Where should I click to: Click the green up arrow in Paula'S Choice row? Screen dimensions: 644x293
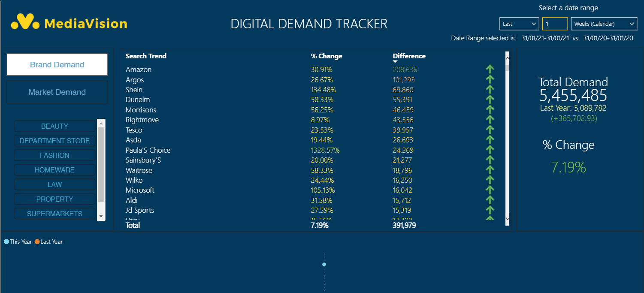click(x=490, y=150)
